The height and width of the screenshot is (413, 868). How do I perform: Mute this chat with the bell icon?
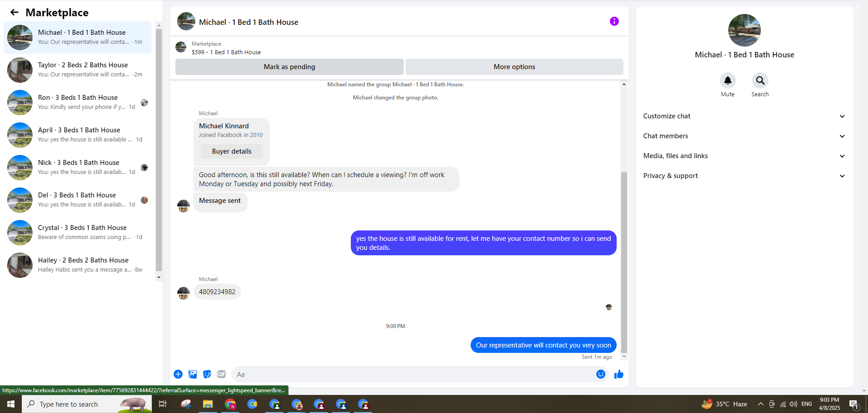(727, 80)
